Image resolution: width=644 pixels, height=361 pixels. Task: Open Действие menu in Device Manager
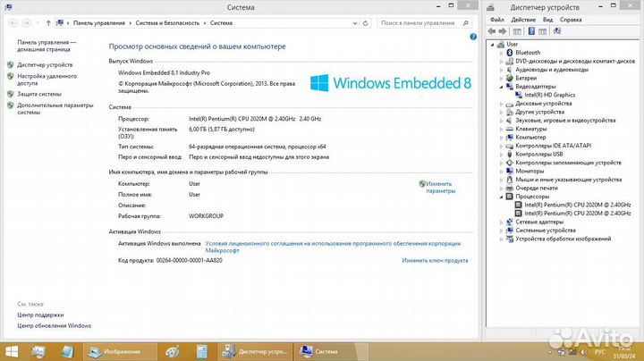(x=523, y=20)
